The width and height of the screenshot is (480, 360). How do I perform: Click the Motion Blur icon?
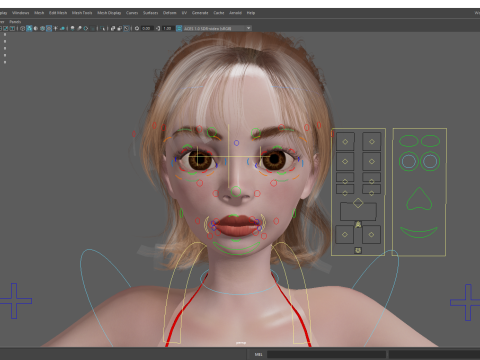tap(79, 28)
